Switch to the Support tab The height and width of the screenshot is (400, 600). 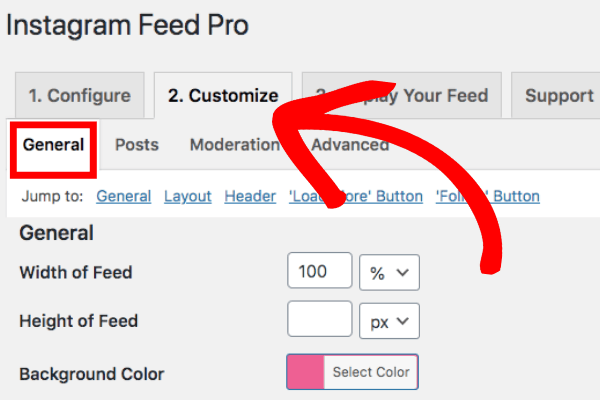[x=557, y=95]
